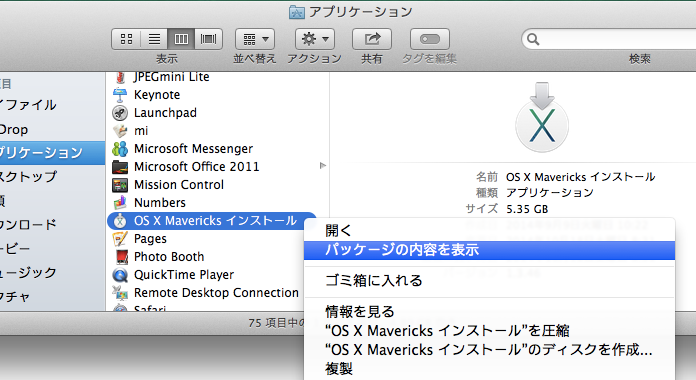Open Pictures (ピクチャ) sidebar item
Viewport: 696px width, 380px height.
tap(52, 296)
